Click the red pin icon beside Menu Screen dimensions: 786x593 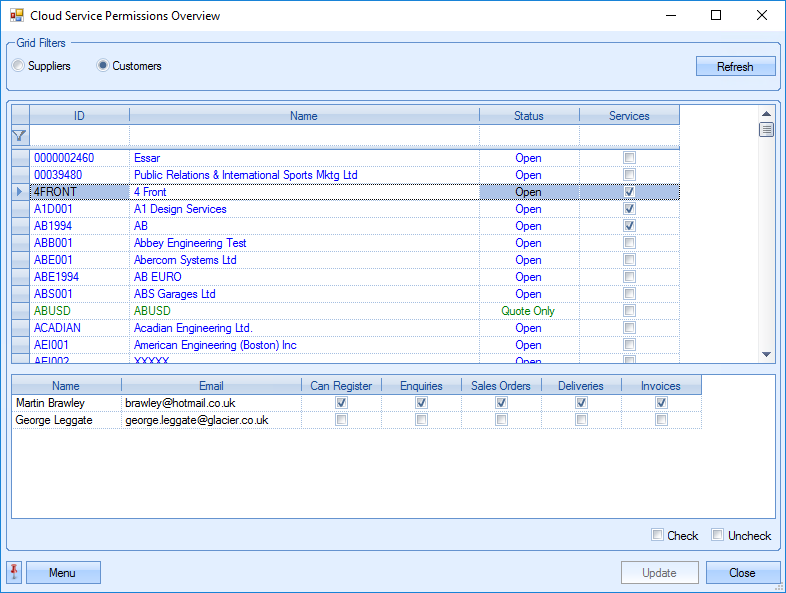[x=15, y=572]
